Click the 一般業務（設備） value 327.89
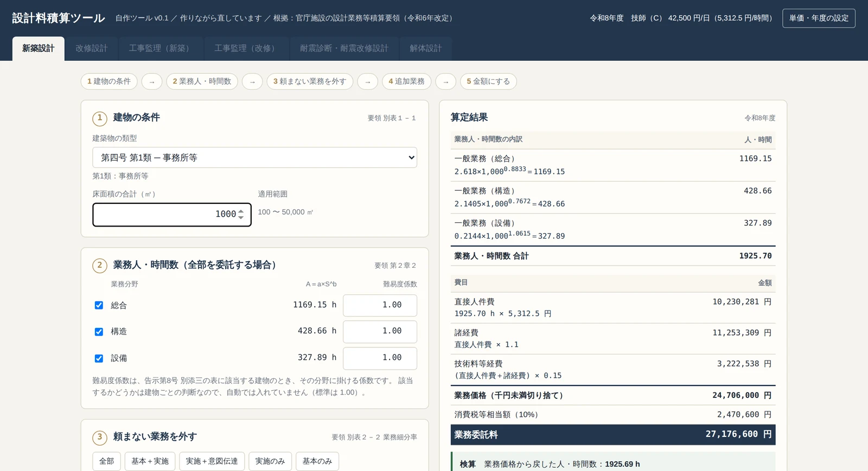This screenshot has height=471, width=868. (x=757, y=223)
